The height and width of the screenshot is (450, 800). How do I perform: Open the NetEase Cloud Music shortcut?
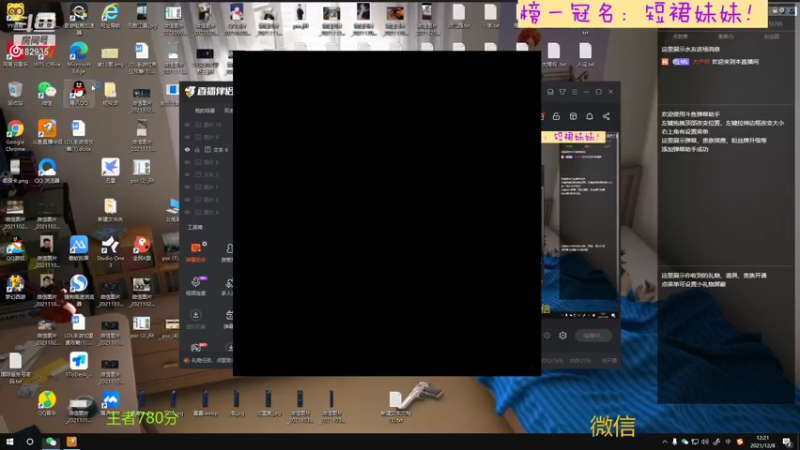pyautogui.click(x=15, y=54)
